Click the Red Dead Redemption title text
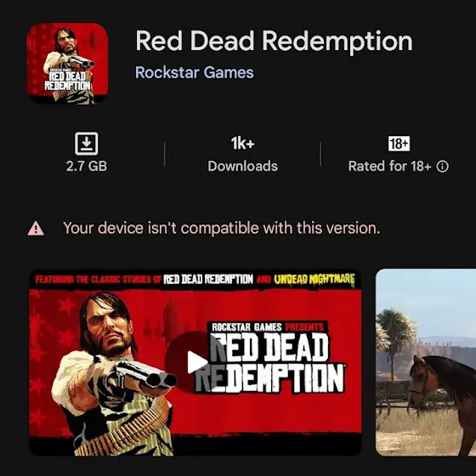The height and width of the screenshot is (476, 476). pos(274,41)
